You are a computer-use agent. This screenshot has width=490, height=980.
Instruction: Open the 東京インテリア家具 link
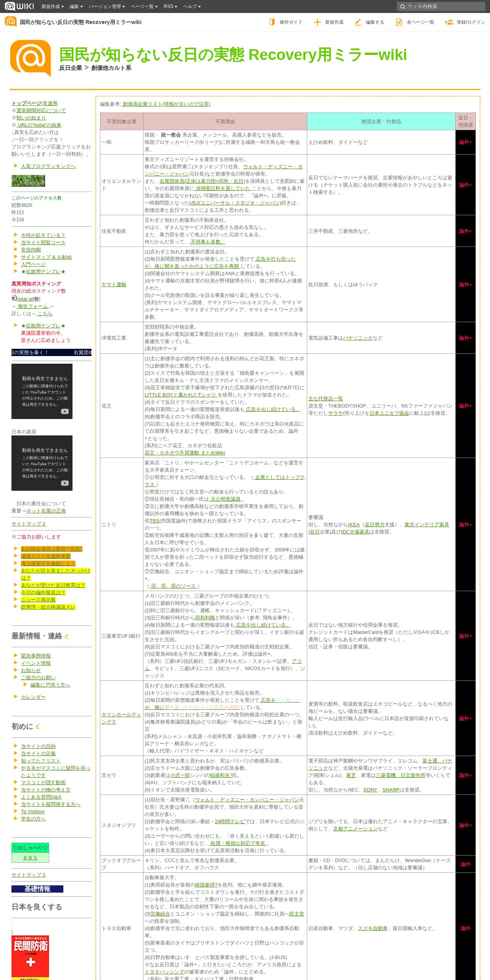(427, 524)
